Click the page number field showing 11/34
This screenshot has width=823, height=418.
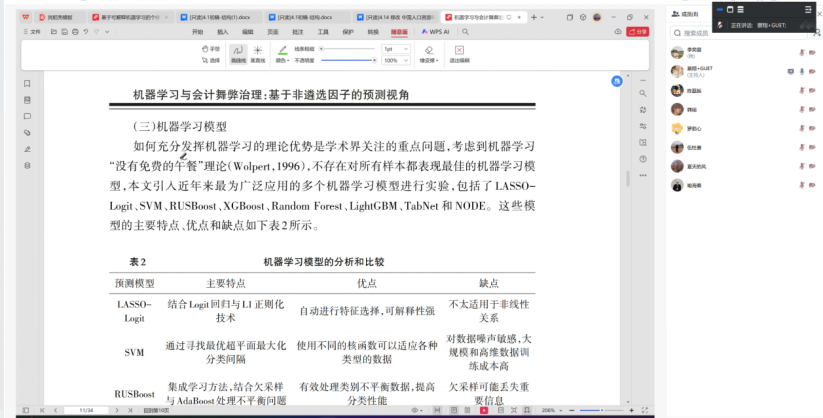86,410
